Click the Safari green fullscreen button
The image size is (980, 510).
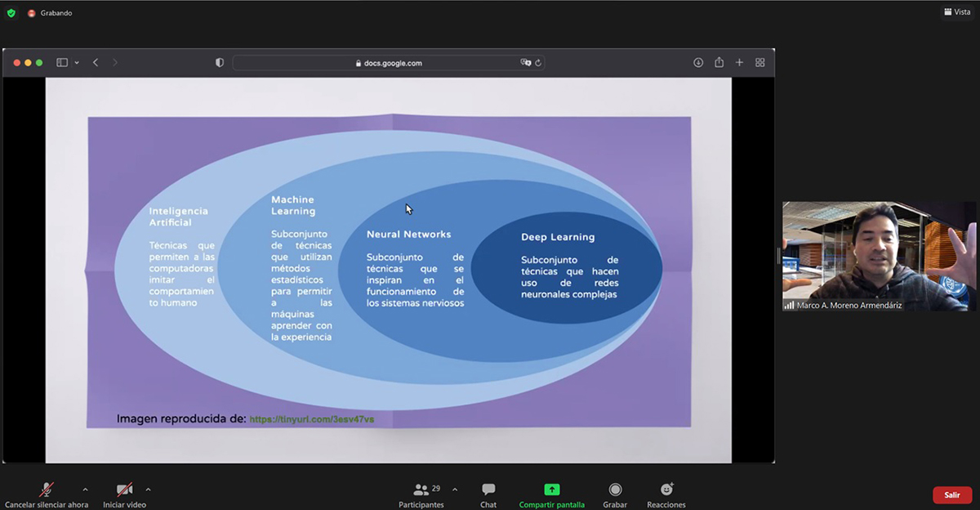(39, 62)
